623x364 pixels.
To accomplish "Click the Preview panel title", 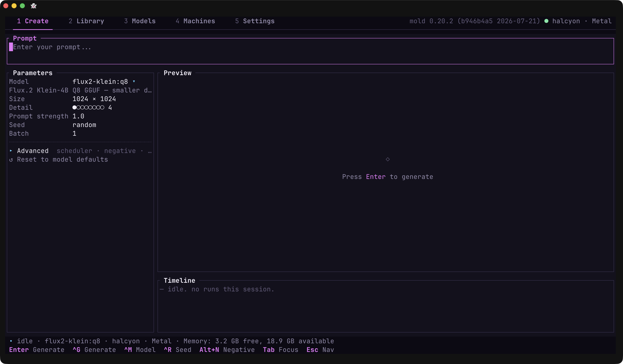I will pos(178,73).
